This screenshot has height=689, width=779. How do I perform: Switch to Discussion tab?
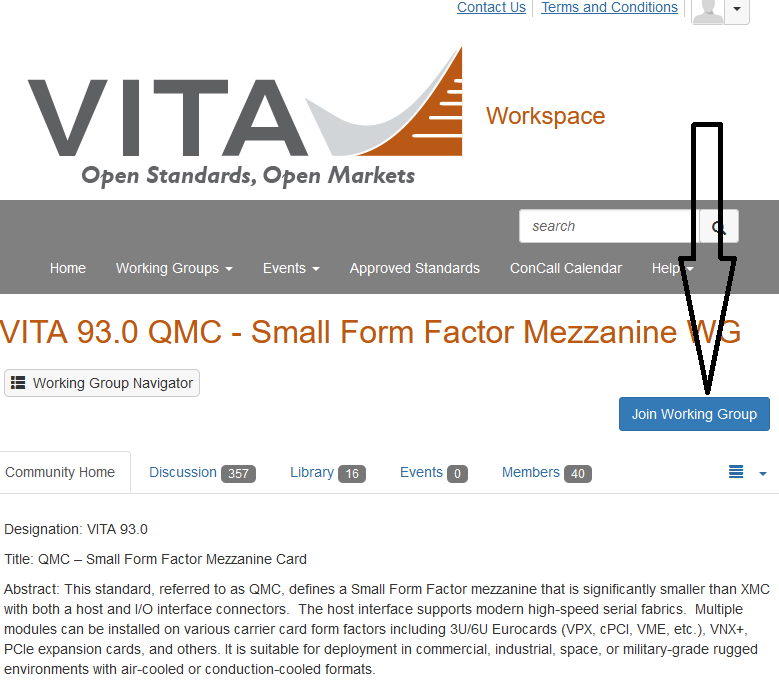[202, 472]
